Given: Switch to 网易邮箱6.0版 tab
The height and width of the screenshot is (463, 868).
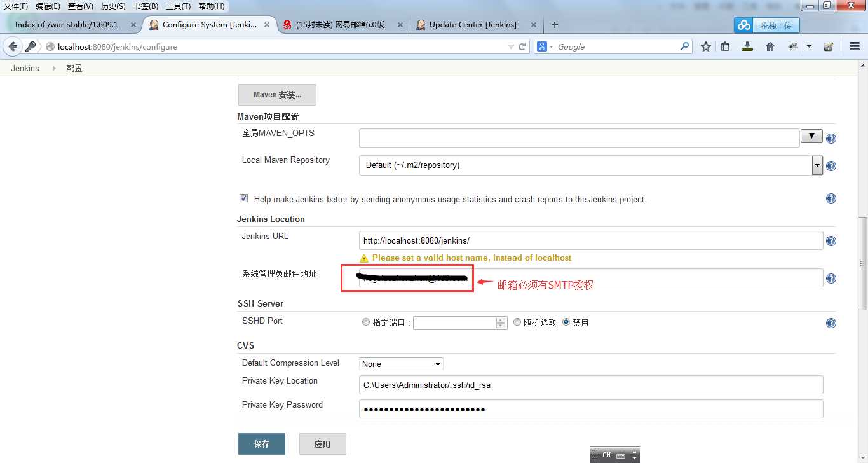Looking at the screenshot, I should (x=343, y=25).
